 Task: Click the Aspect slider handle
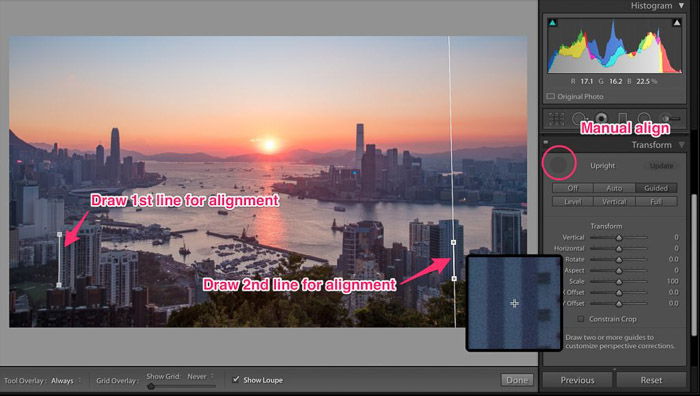[619, 271]
